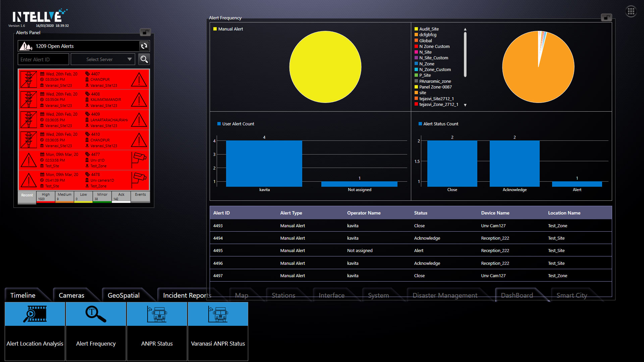Click the legend list scrollbar thumb
Viewport: 644px width, 362px height.
pos(465,54)
